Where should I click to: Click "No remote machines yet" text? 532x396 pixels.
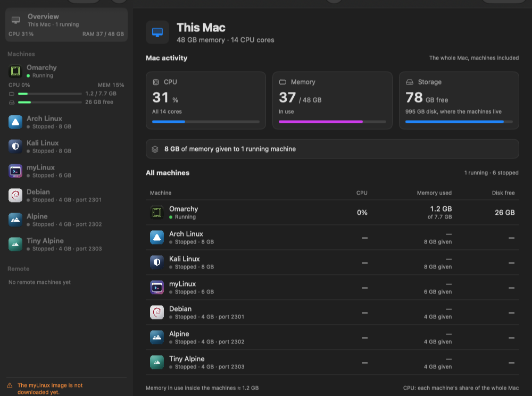click(39, 282)
